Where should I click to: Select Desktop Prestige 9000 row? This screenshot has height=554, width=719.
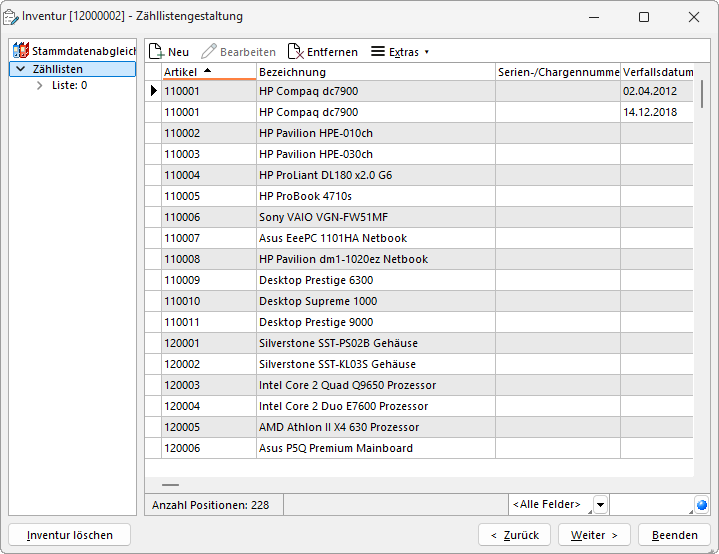point(419,322)
